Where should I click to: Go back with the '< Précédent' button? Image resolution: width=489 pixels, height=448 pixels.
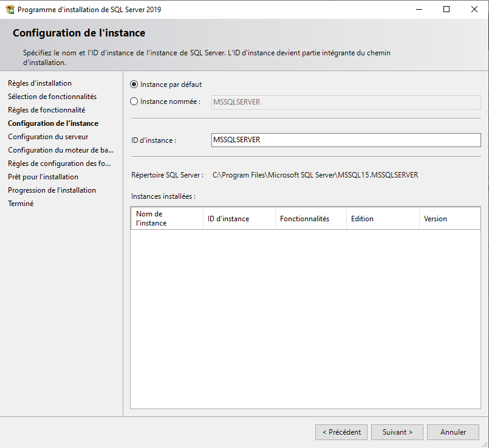point(341,432)
